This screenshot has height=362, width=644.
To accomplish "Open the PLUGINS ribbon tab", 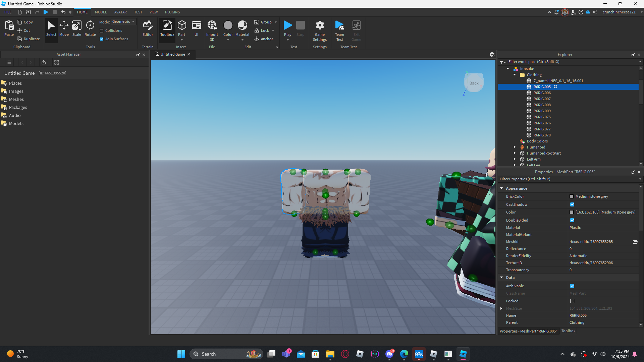I will coord(172,12).
